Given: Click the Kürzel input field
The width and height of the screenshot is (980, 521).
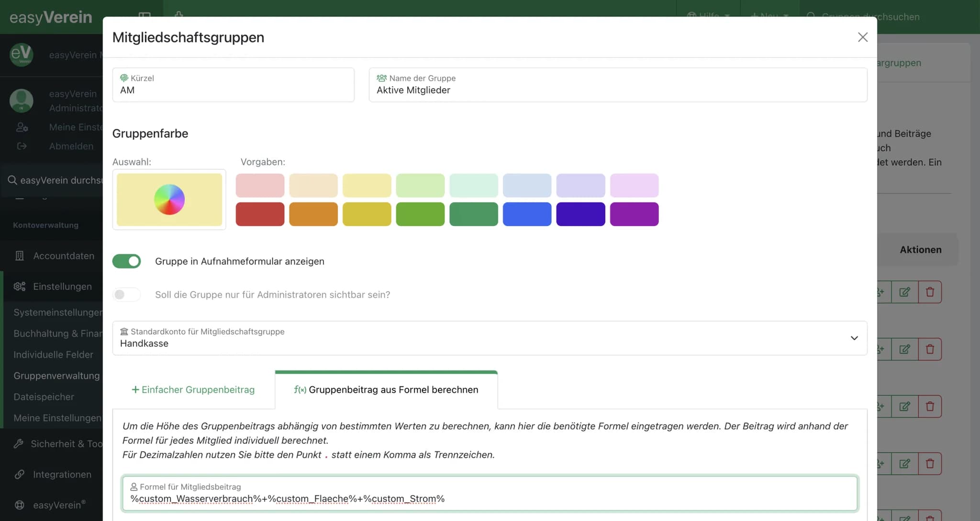Looking at the screenshot, I should click(x=234, y=85).
